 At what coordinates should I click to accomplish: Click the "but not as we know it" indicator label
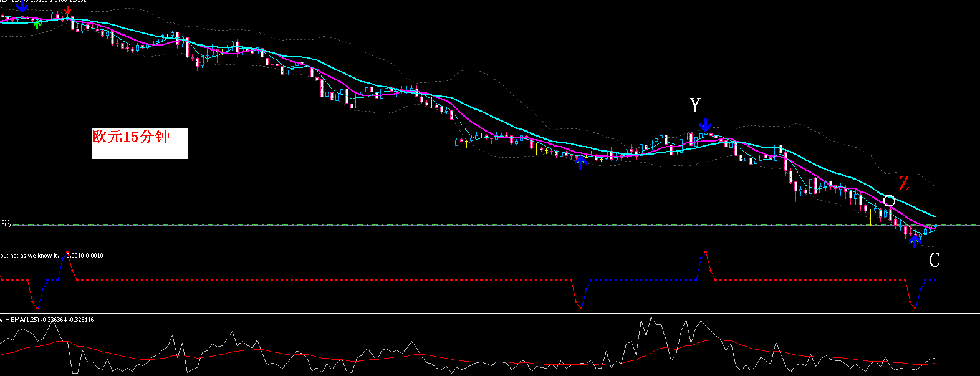pyautogui.click(x=31, y=256)
